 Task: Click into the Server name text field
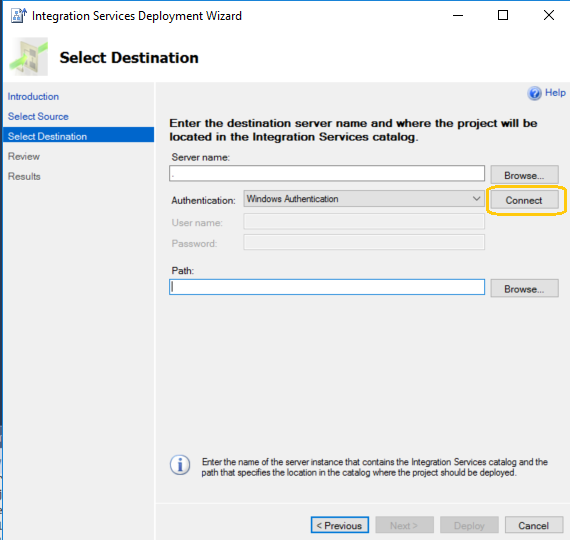click(327, 173)
